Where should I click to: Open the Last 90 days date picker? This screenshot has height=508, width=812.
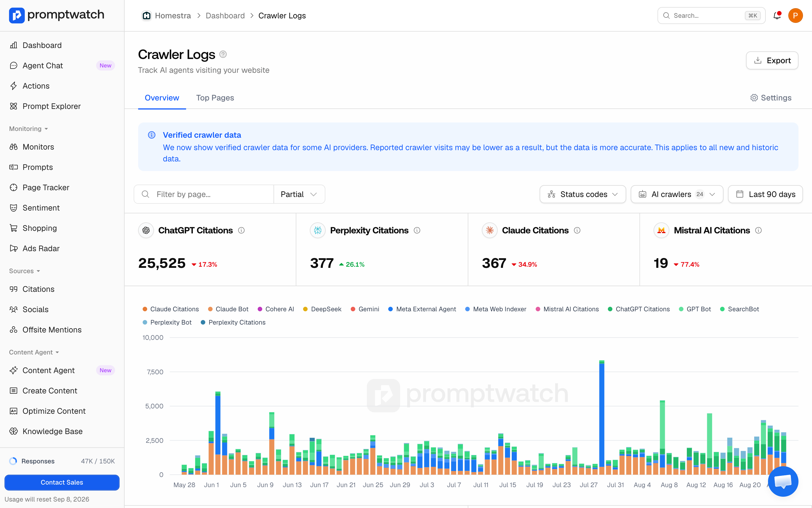coord(765,194)
